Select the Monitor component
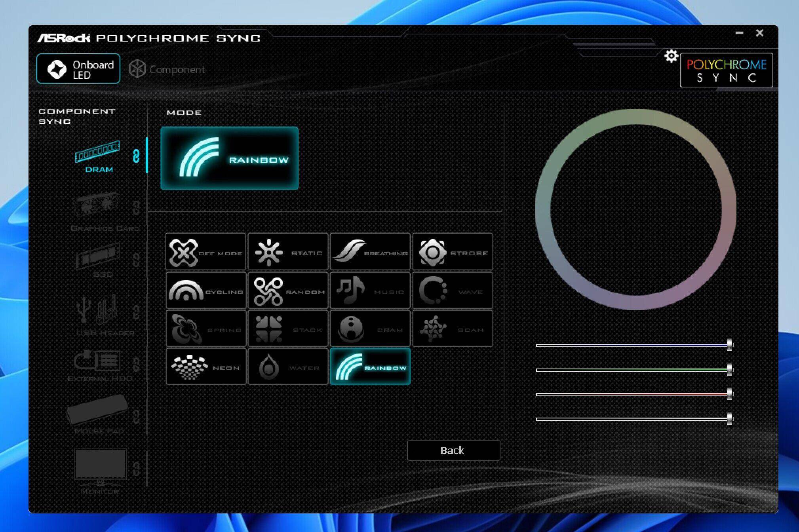Screen dimensions: 799x532 [101, 471]
